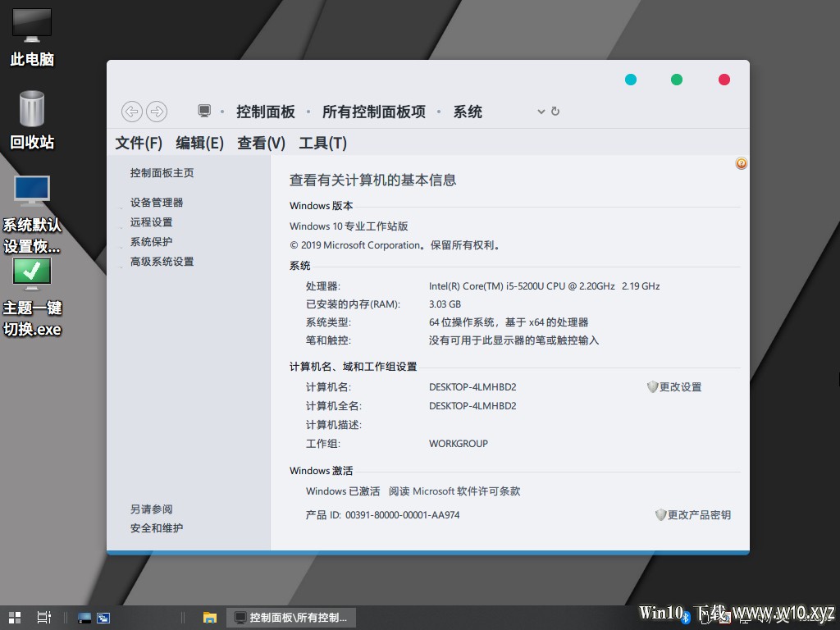Click Windows 10 专业工作站版 text
The image size is (840, 630).
349,226
